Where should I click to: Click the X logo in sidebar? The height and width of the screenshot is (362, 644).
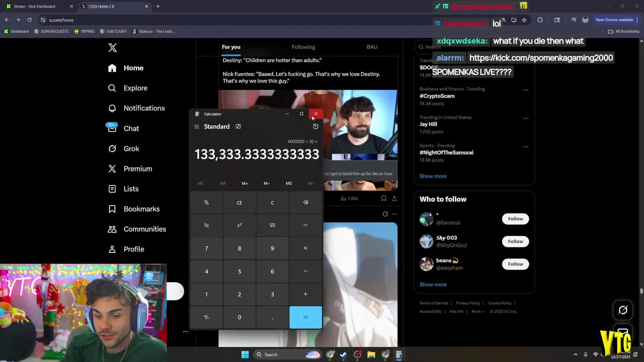coord(113,48)
